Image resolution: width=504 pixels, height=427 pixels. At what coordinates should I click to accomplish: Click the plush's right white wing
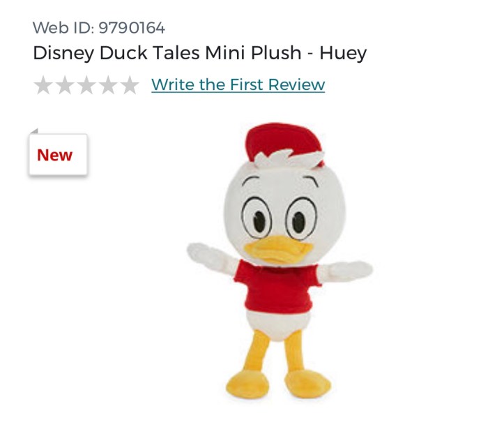(x=344, y=271)
